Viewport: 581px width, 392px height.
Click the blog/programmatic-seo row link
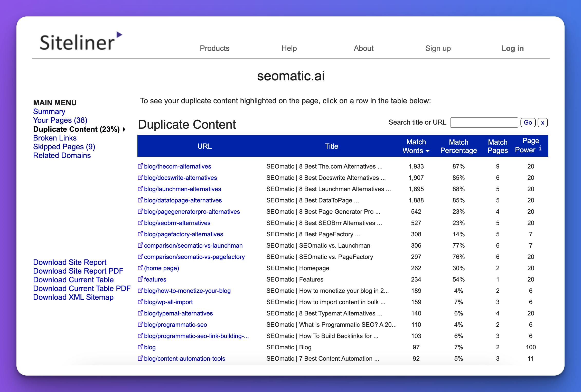178,324
